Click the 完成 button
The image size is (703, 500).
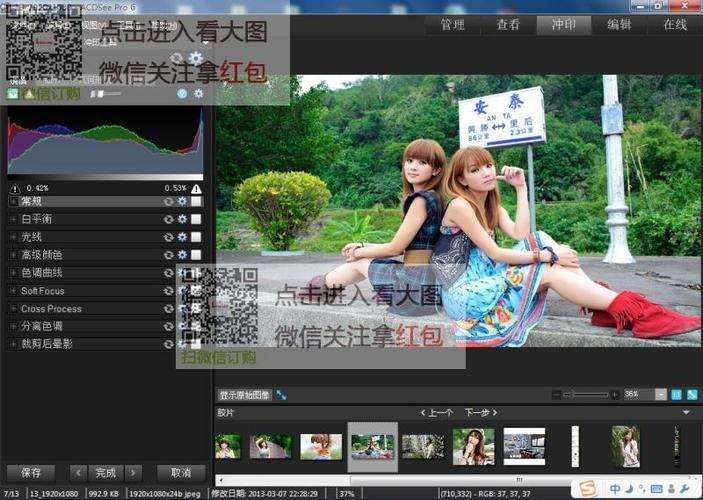tap(106, 473)
